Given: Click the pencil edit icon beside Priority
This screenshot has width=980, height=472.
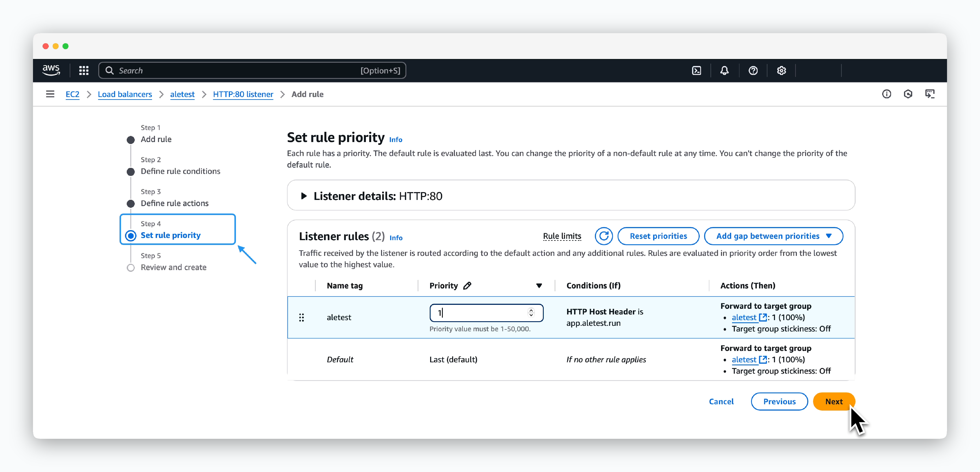Looking at the screenshot, I should point(467,285).
